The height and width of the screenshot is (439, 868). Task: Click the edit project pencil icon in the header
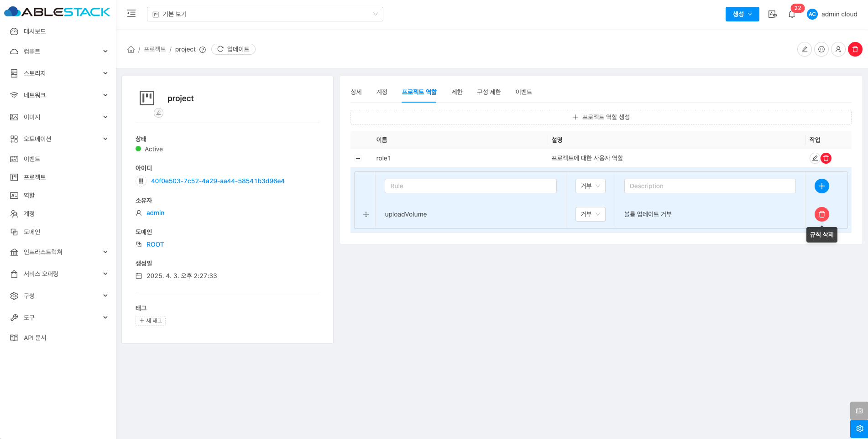(804, 49)
